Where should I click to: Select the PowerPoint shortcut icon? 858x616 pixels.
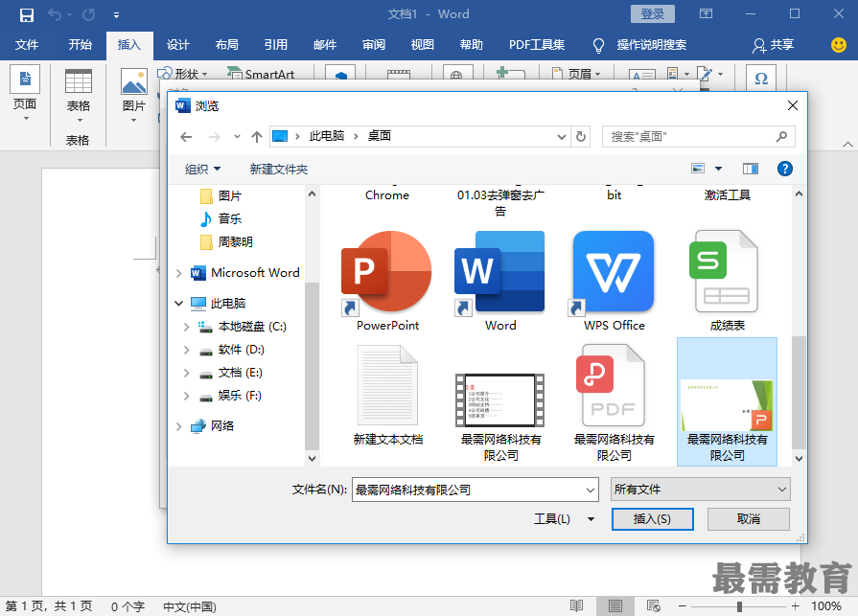pyautogui.click(x=387, y=281)
